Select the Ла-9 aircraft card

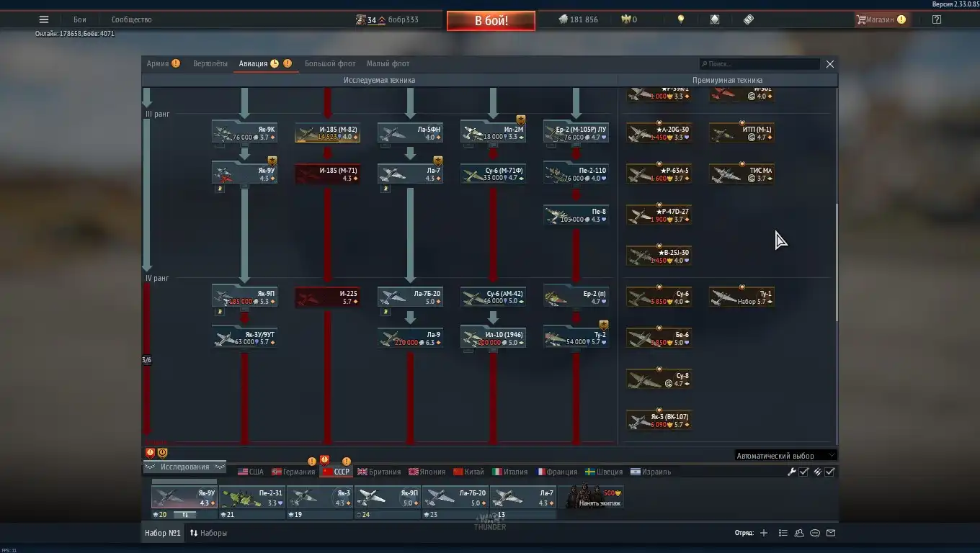pyautogui.click(x=410, y=338)
